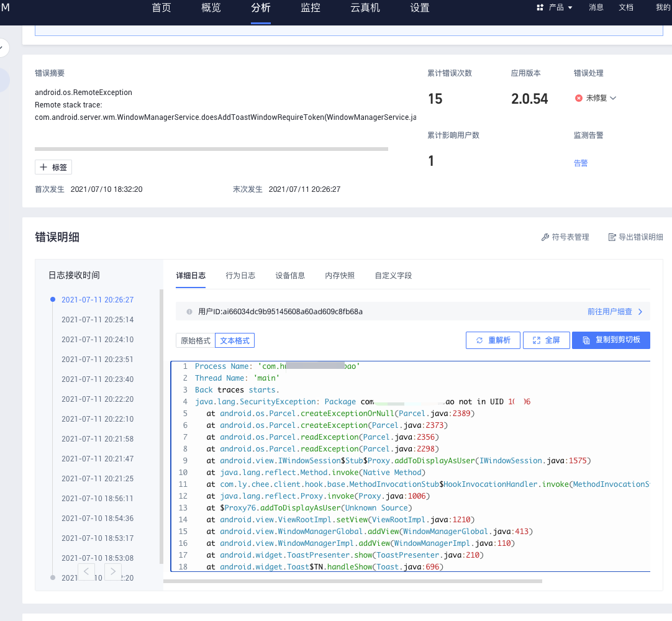This screenshot has width=672, height=621.
Task: Select 文本格式 log format
Action: pyautogui.click(x=235, y=340)
